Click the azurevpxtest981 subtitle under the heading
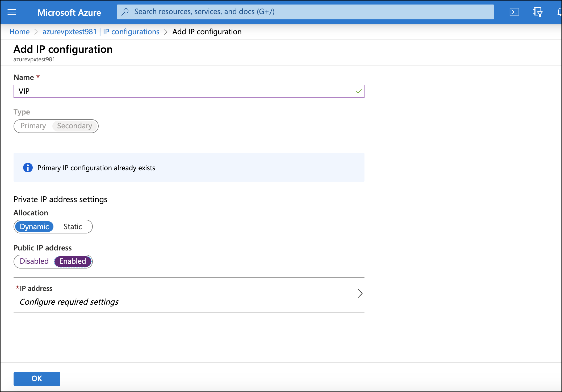 [34, 59]
